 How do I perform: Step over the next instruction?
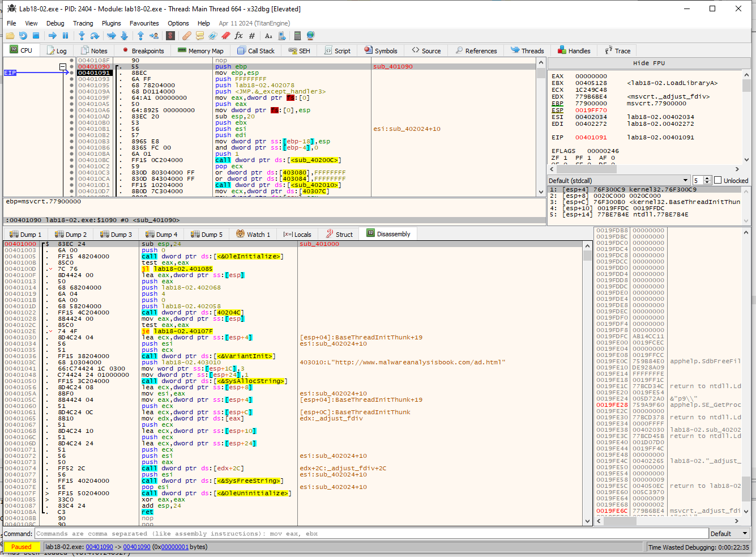[95, 36]
